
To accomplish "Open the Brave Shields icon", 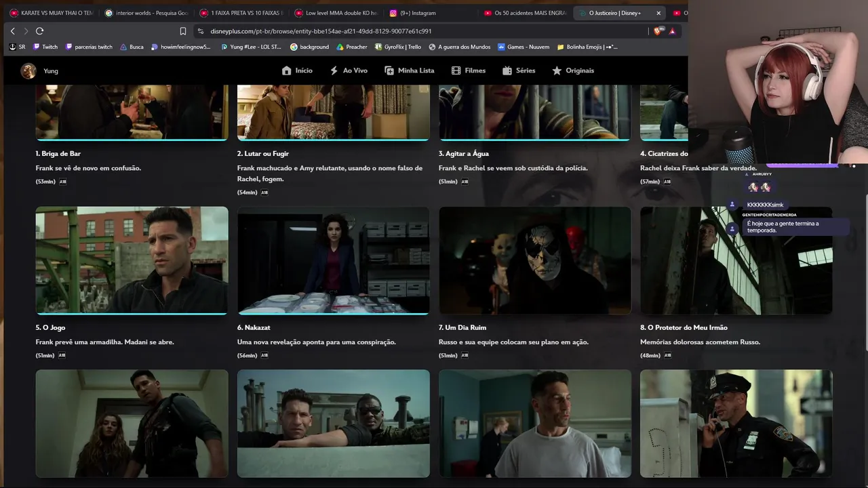I will 658,31.
